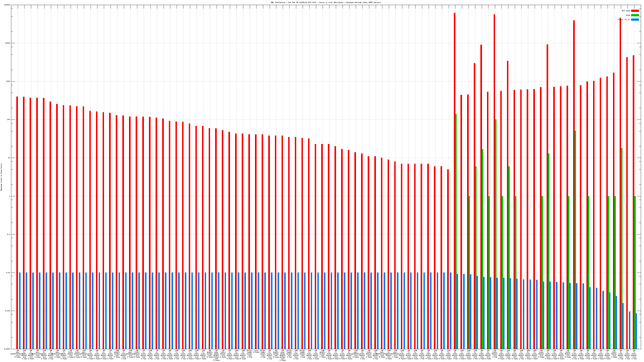Image resolution: width=644 pixels, height=362 pixels.
Task: Click the leftmost red bar in the chart
Action: click(x=17, y=222)
